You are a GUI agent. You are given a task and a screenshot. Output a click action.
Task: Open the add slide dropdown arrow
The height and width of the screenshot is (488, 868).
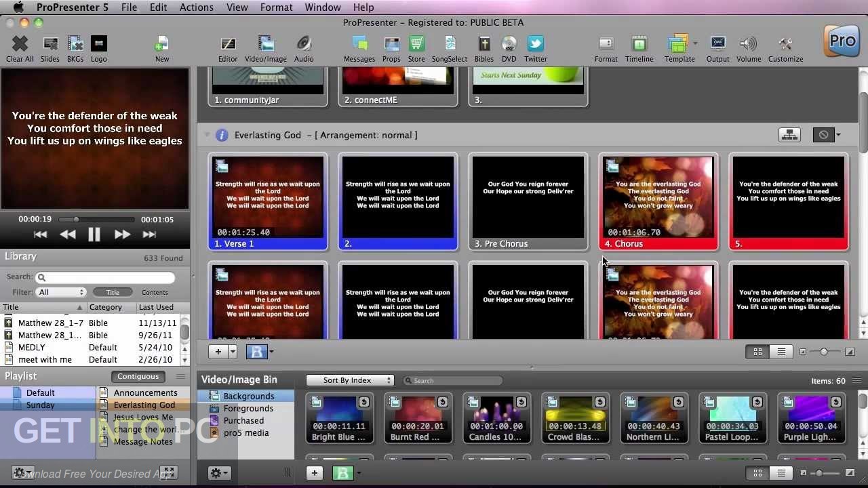(233, 351)
